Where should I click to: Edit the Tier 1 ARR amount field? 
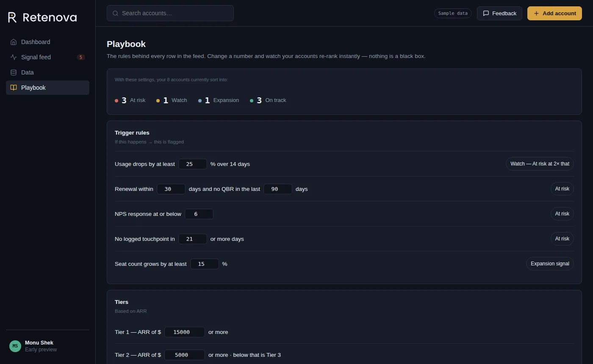coord(185,332)
